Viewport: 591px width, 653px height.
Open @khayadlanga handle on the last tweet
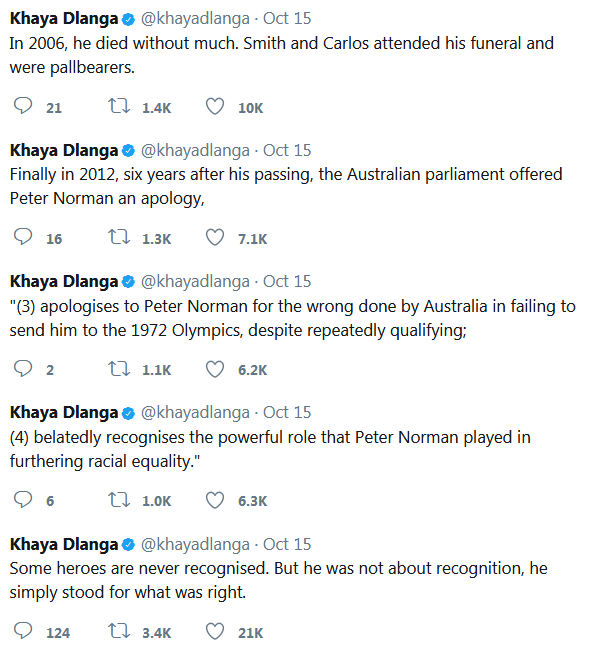(x=195, y=544)
